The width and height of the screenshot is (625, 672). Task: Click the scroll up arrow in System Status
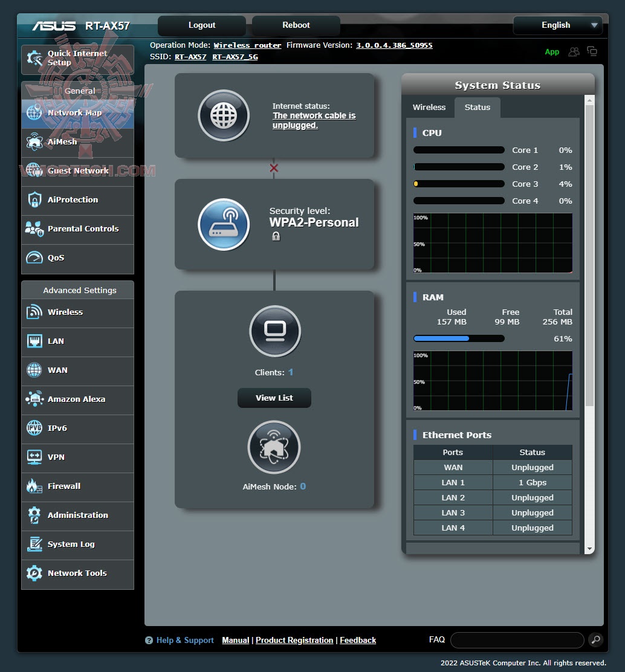(589, 100)
